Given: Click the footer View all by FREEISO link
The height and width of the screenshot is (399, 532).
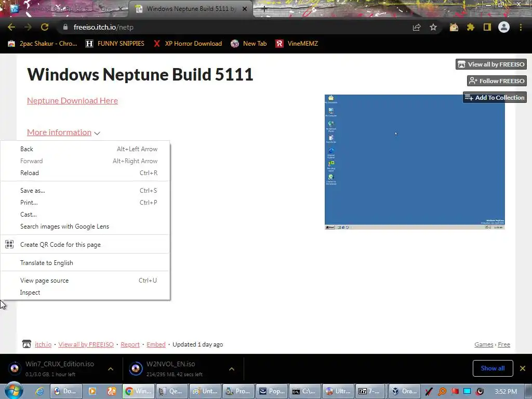Looking at the screenshot, I should (x=86, y=344).
